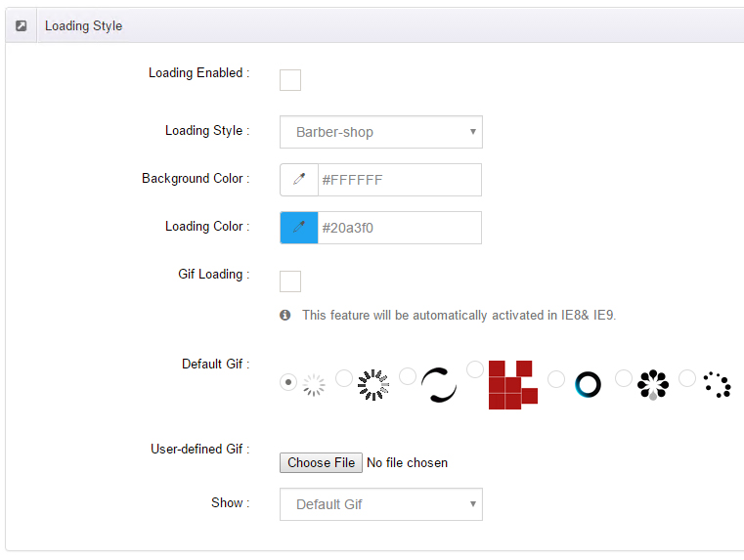744x560 pixels.
Task: Click the thick black spinner gif preview
Action: pyautogui.click(x=373, y=384)
